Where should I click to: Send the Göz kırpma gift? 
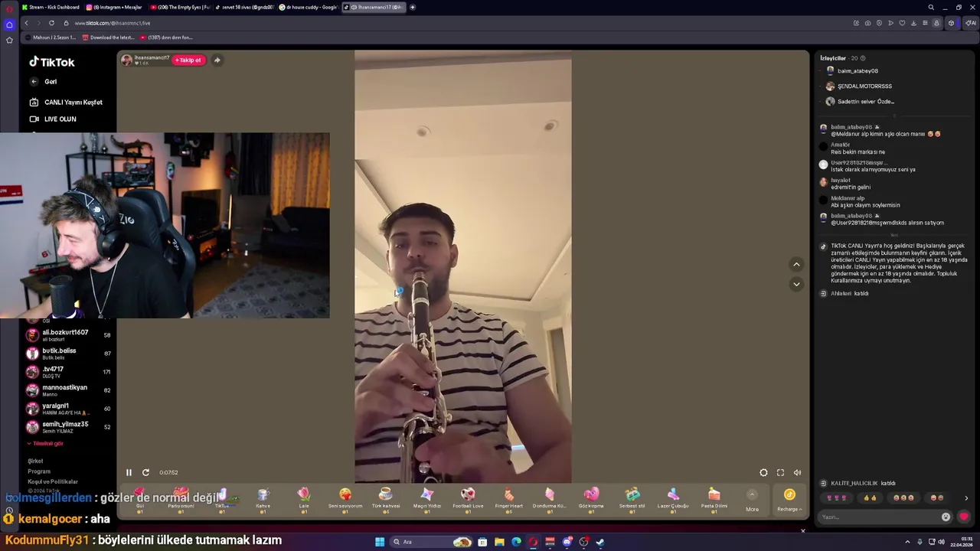[x=591, y=499]
